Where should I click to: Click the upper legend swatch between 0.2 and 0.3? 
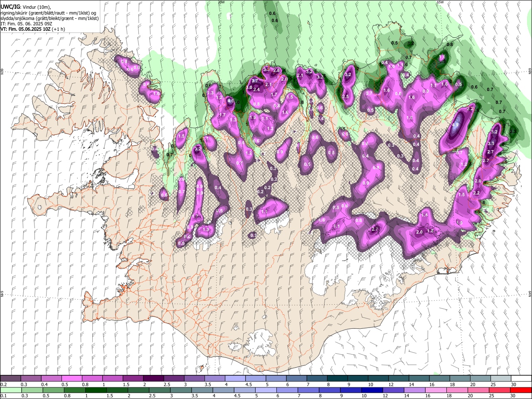pos(11,379)
